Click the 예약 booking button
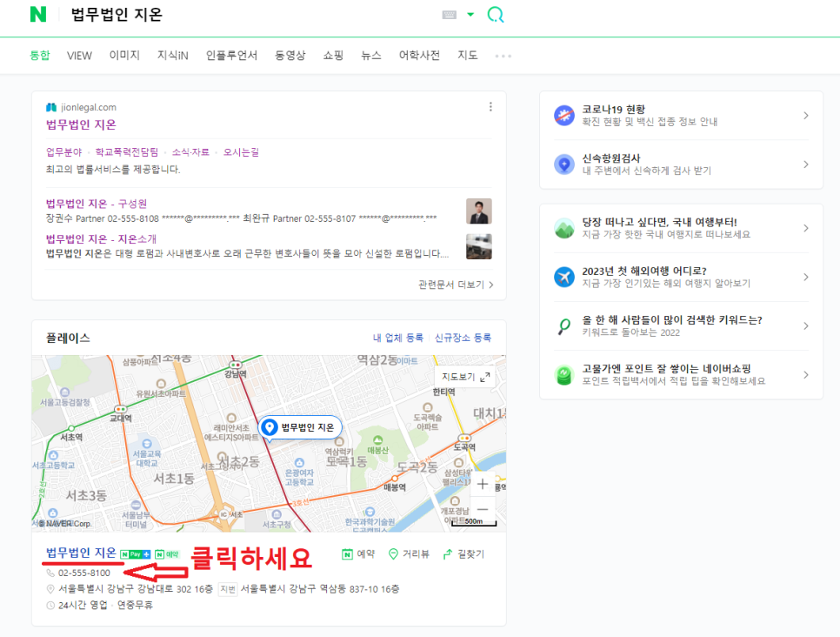The image size is (840, 637). 358,553
